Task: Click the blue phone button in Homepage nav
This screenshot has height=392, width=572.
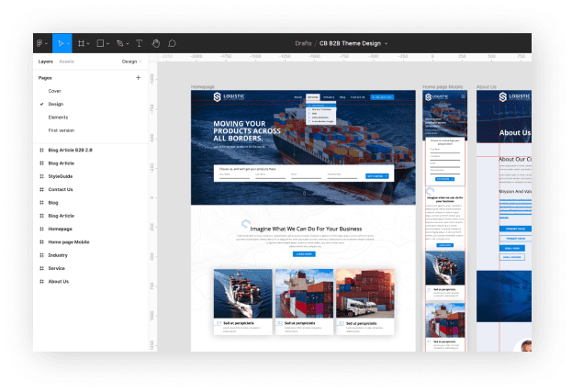Action: (382, 97)
